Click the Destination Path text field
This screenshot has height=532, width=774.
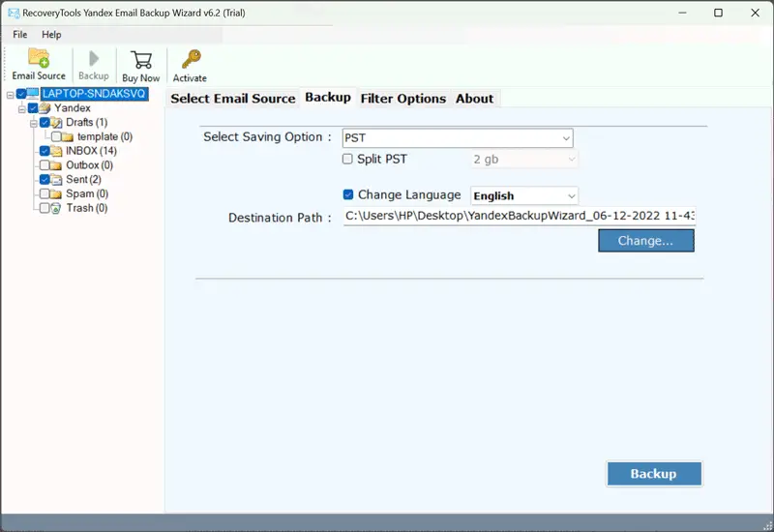519,218
